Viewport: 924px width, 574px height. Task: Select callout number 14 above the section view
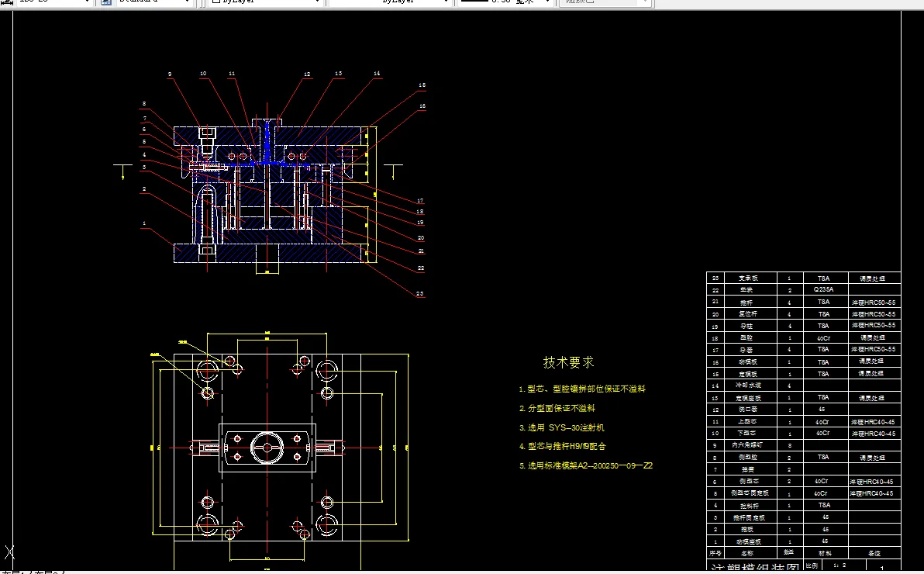(377, 74)
